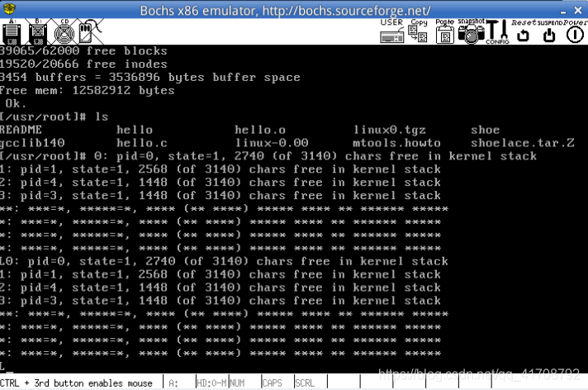
Task: Click the hello.o file name
Action: click(x=260, y=130)
